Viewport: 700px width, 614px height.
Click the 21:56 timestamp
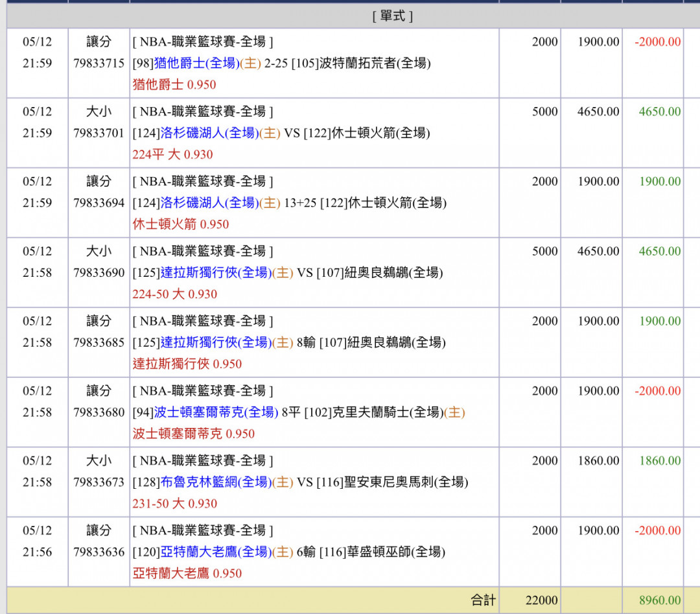pyautogui.click(x=37, y=552)
